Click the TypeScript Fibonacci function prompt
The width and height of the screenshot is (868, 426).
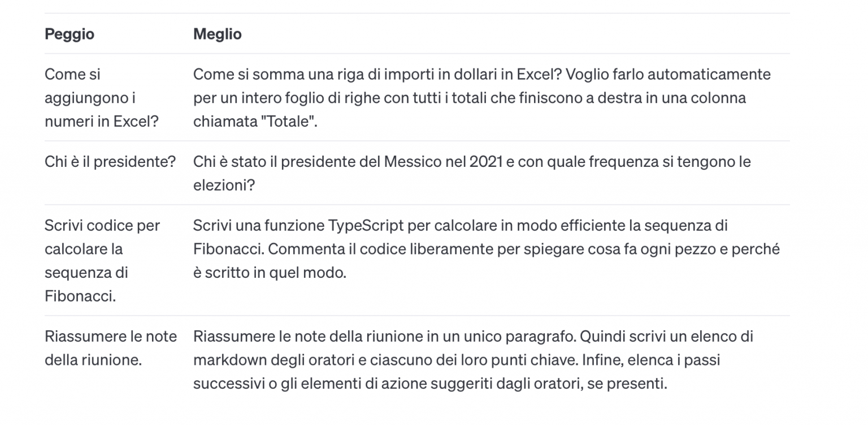coord(487,249)
